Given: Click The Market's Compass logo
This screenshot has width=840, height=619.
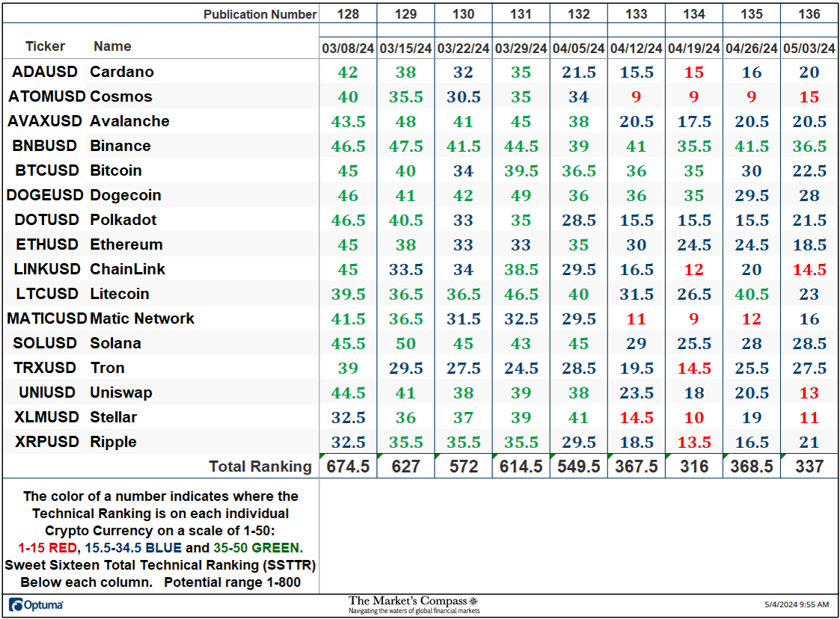Looking at the screenshot, I should [414, 605].
